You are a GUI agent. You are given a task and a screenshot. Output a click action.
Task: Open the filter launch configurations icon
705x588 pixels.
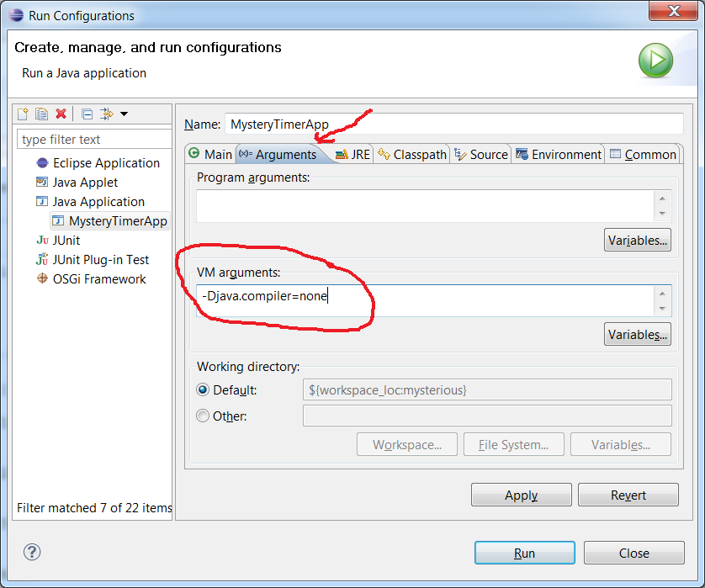107,114
